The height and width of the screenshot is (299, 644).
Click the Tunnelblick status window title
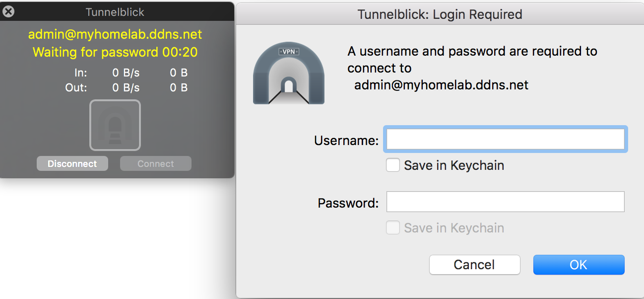[115, 12]
